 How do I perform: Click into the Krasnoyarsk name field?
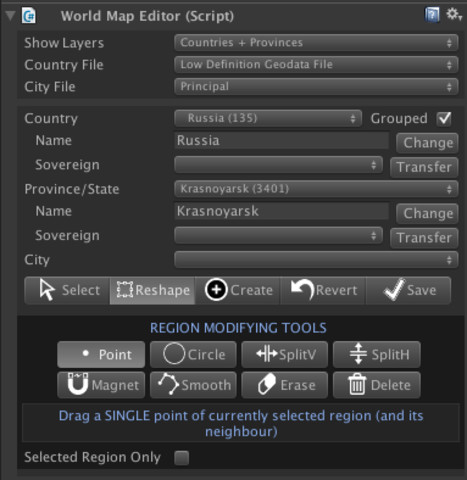(281, 211)
